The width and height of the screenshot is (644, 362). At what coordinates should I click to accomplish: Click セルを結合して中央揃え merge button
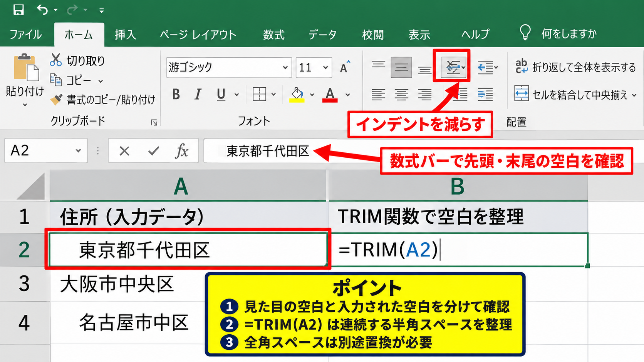[x=571, y=94]
